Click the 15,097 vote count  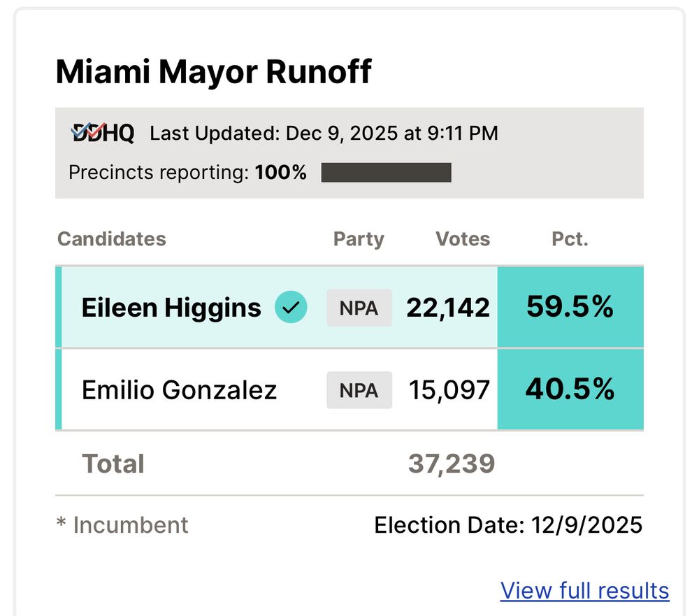pyautogui.click(x=449, y=389)
